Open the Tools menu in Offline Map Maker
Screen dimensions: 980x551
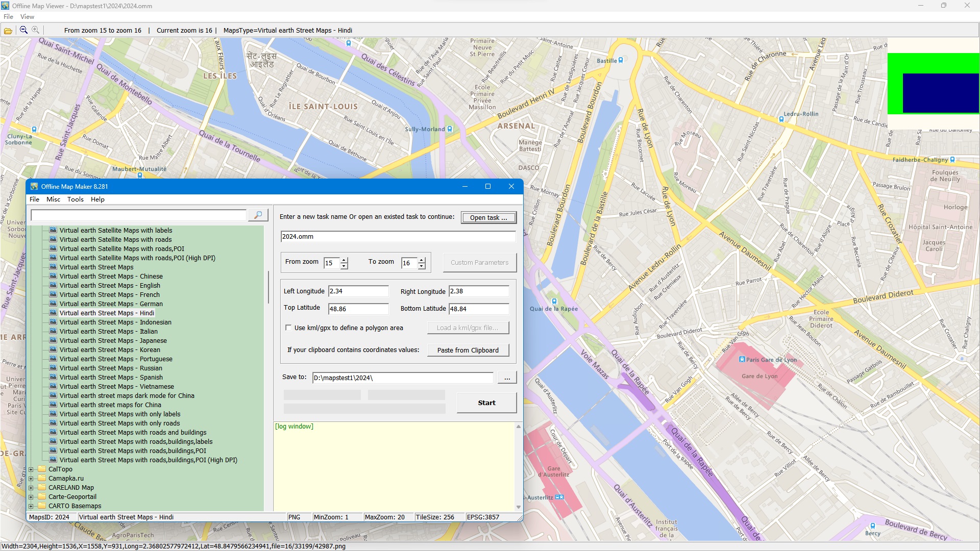(76, 199)
